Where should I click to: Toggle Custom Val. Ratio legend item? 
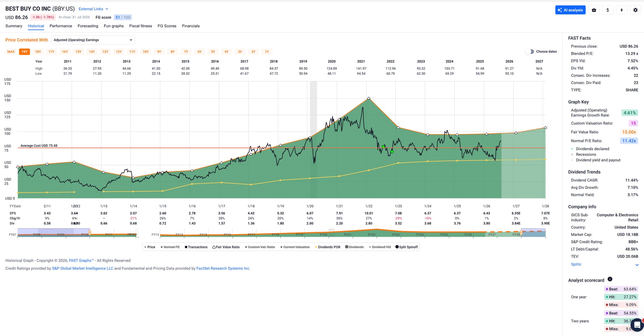tap(260, 247)
